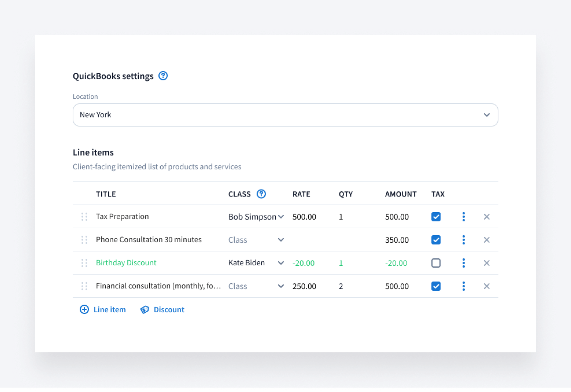
Task: Enable tax for Birthday Discount
Action: 436,263
